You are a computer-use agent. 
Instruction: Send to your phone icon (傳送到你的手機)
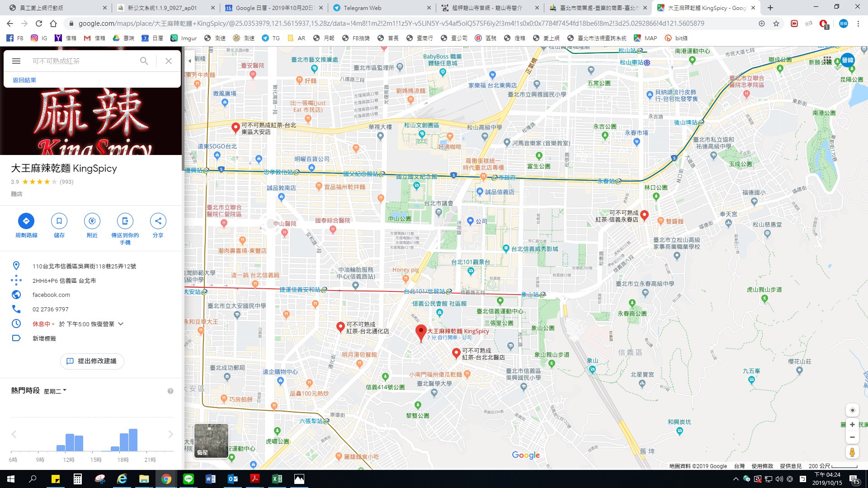click(x=125, y=221)
